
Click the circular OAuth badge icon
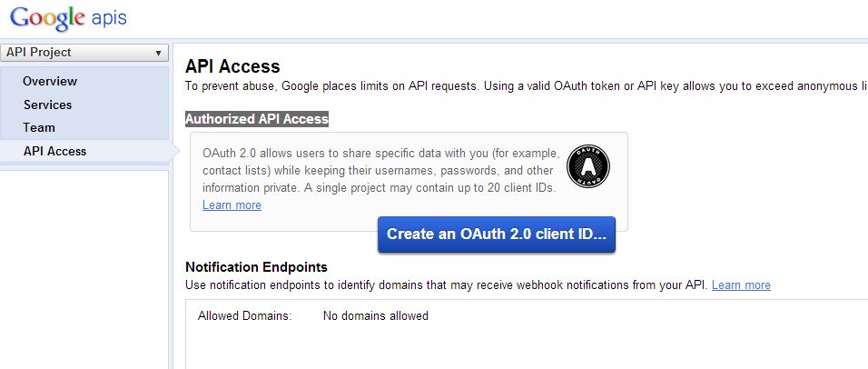coord(588,166)
